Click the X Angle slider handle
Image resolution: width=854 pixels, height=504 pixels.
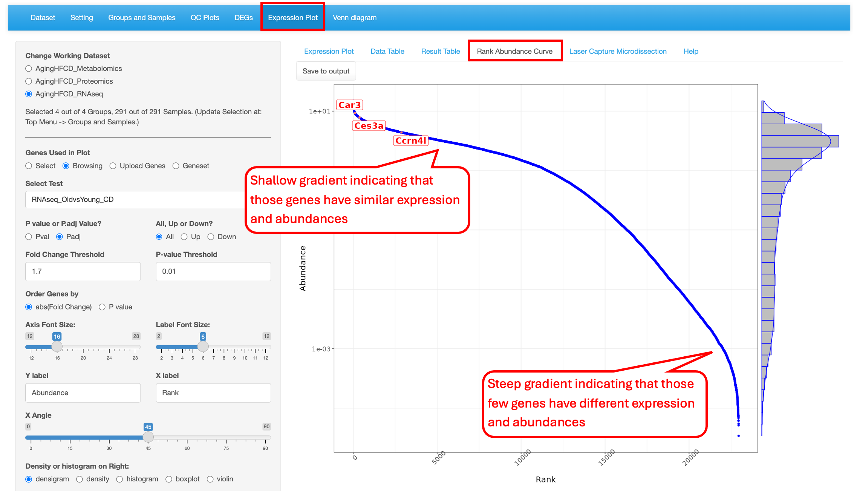tap(148, 437)
